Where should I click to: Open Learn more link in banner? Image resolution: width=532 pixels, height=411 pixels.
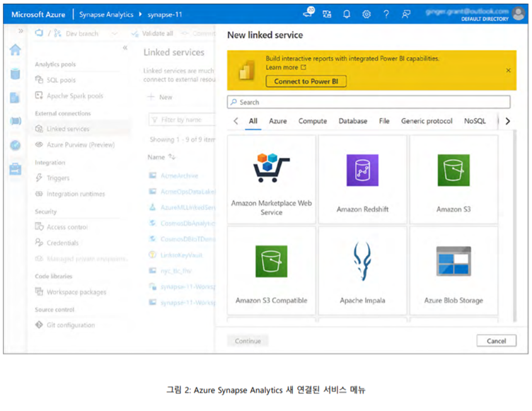click(x=286, y=67)
